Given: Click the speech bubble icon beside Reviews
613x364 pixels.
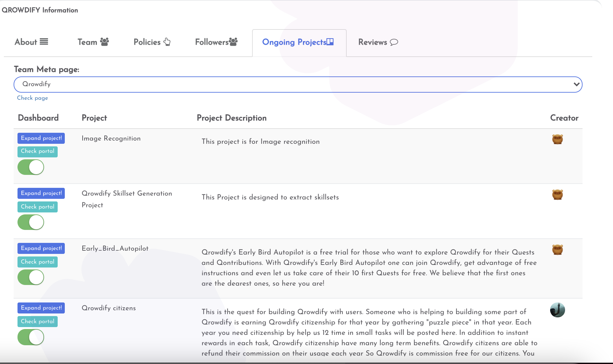Looking at the screenshot, I should (x=394, y=42).
